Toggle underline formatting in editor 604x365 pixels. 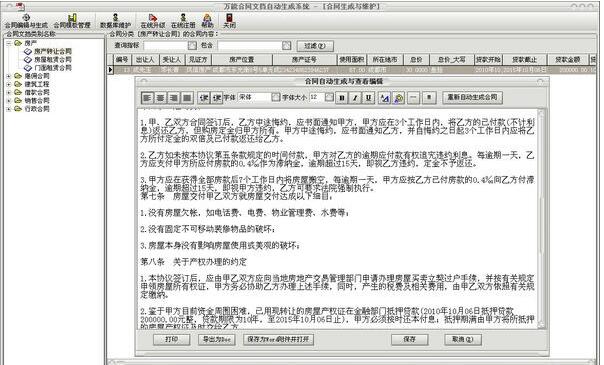pyautogui.click(x=369, y=98)
